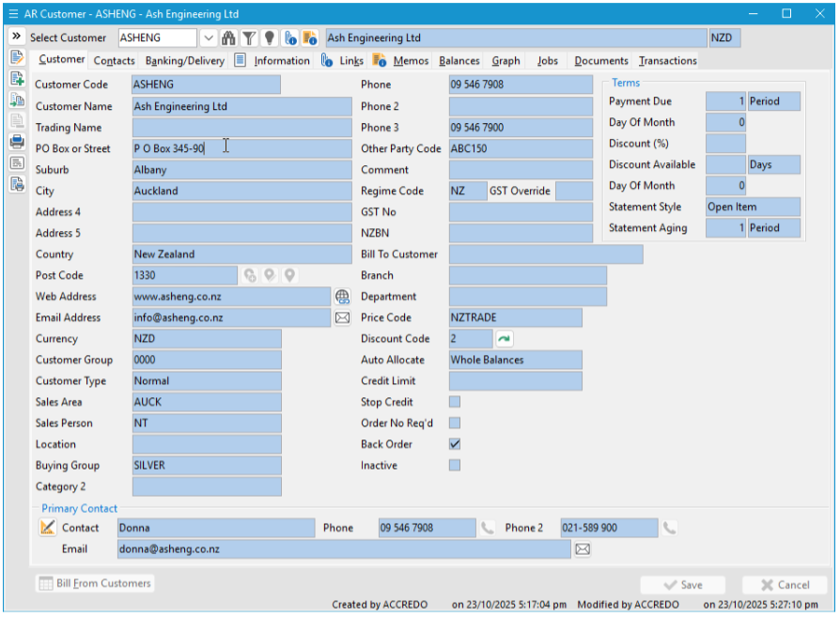The width and height of the screenshot is (840, 617).
Task: Switch to the Graph tab
Action: pyautogui.click(x=506, y=60)
